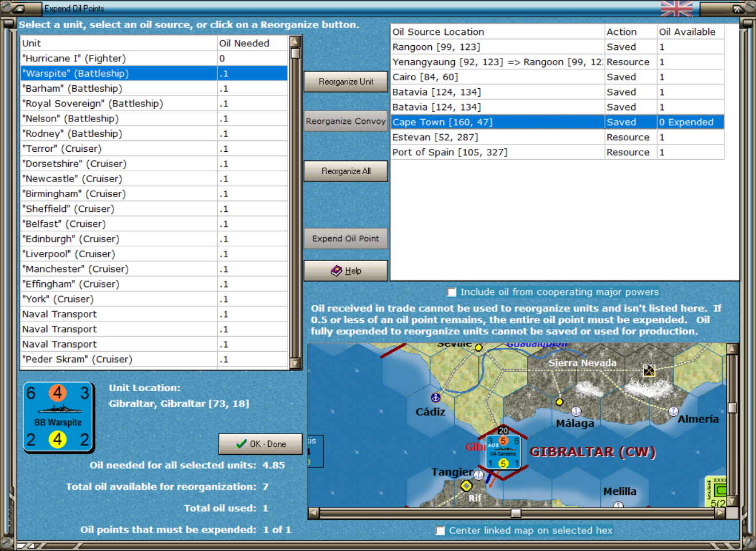Select "Rodney" (Battleship) row

[154, 133]
